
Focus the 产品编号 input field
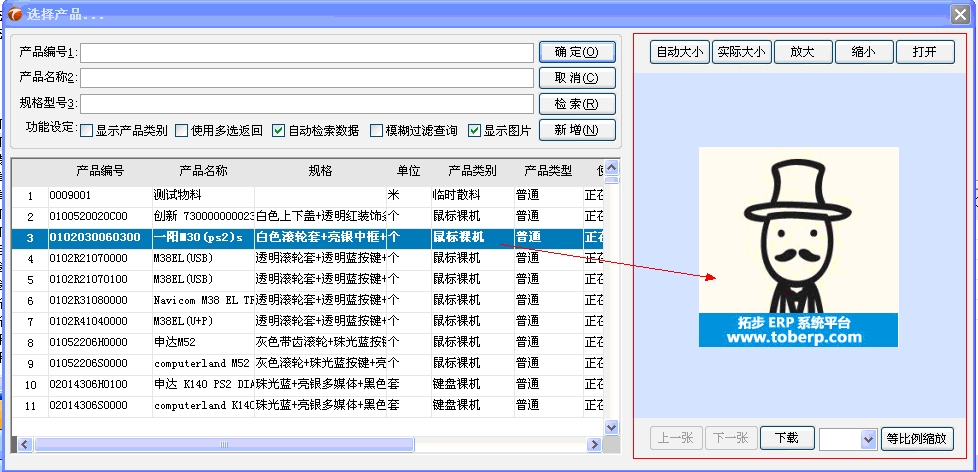coord(306,52)
